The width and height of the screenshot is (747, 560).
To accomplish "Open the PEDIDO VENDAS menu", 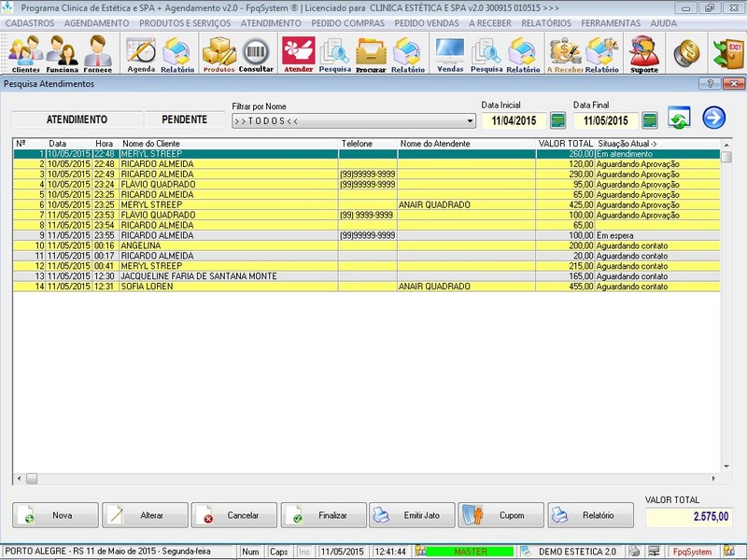I will tap(427, 22).
